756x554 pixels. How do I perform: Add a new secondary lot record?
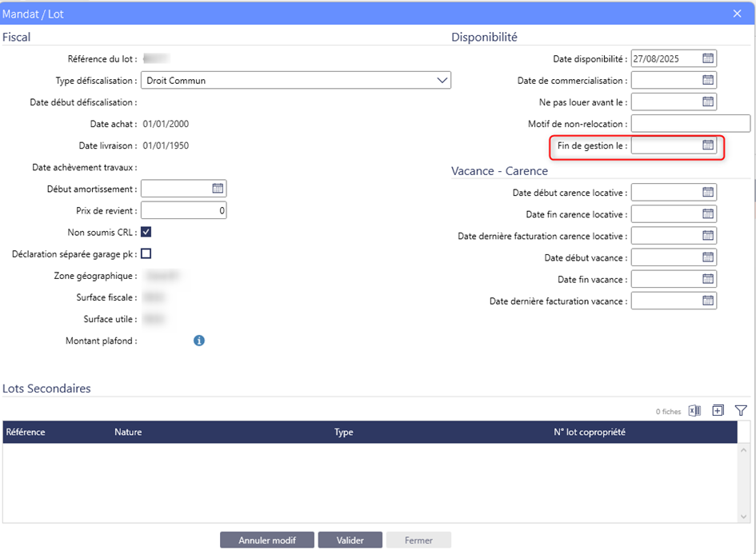(718, 411)
